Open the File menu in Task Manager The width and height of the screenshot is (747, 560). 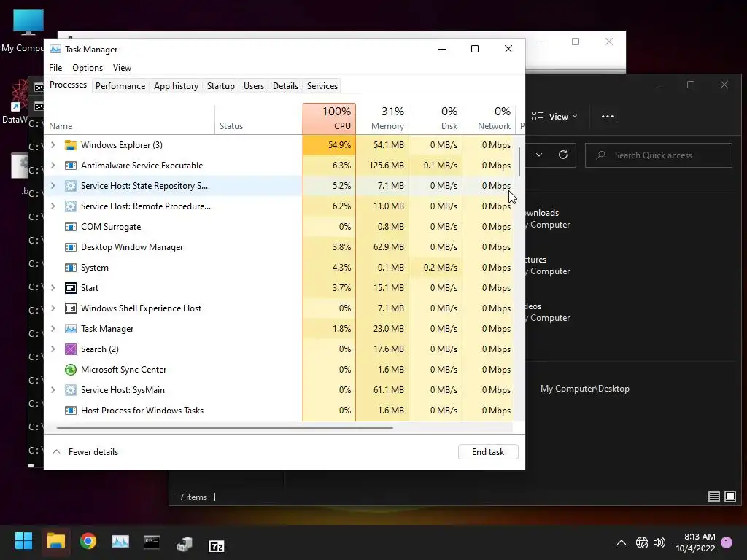(55, 68)
